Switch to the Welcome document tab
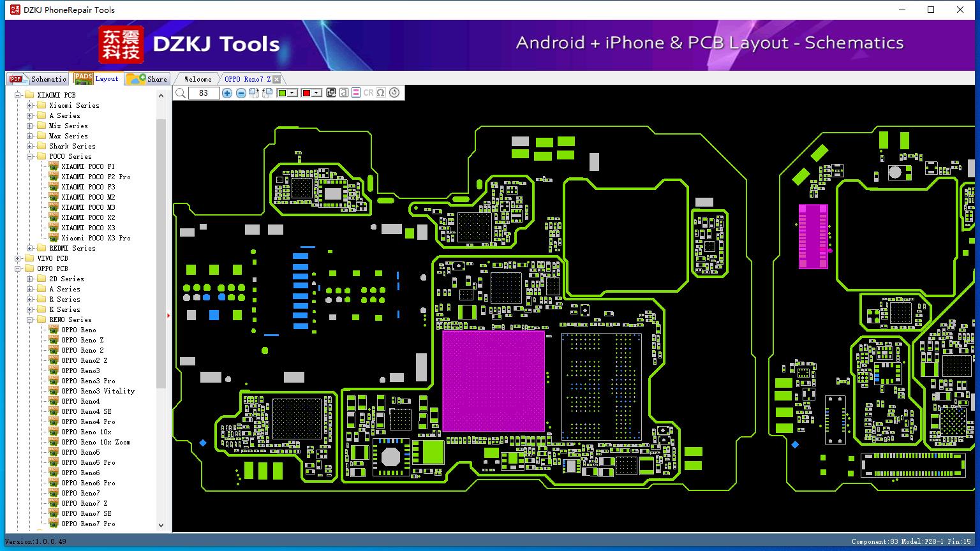Screen dimensions: 980x551 coord(198,79)
